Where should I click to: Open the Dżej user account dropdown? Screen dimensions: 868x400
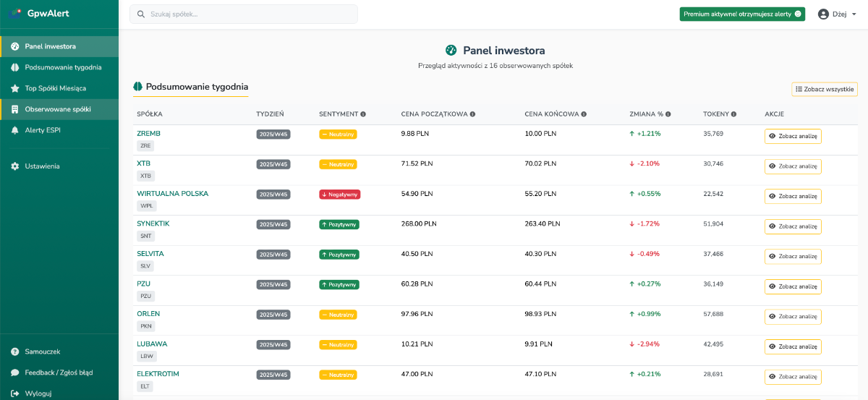click(838, 14)
